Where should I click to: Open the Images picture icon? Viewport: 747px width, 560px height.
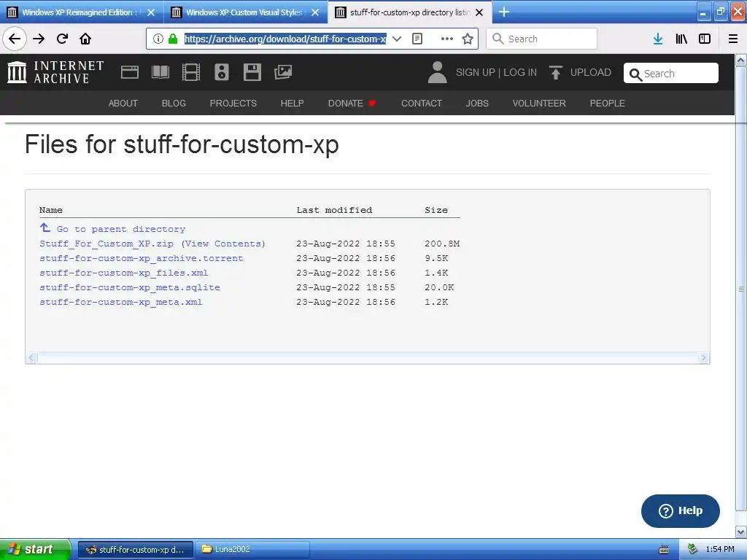click(x=283, y=72)
